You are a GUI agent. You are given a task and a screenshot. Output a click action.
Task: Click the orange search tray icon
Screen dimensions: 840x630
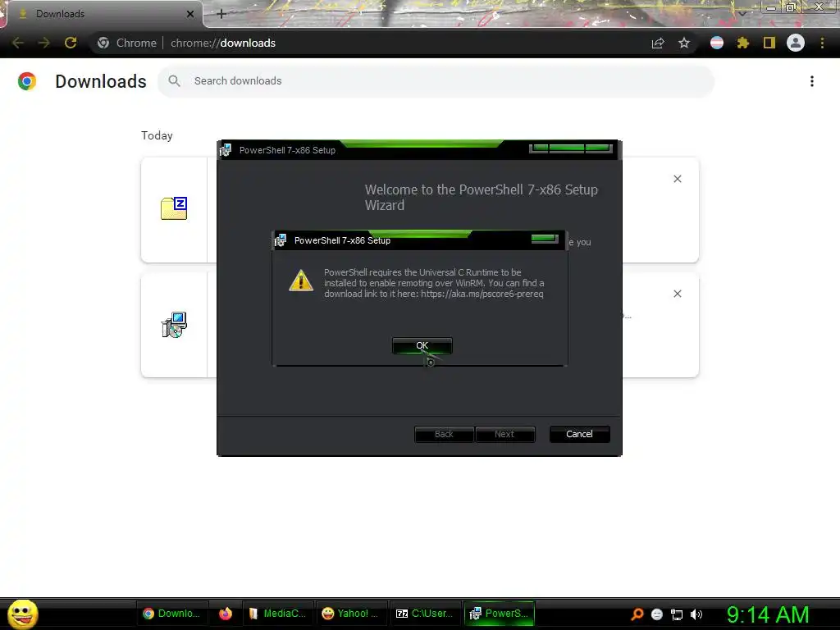[637, 614]
